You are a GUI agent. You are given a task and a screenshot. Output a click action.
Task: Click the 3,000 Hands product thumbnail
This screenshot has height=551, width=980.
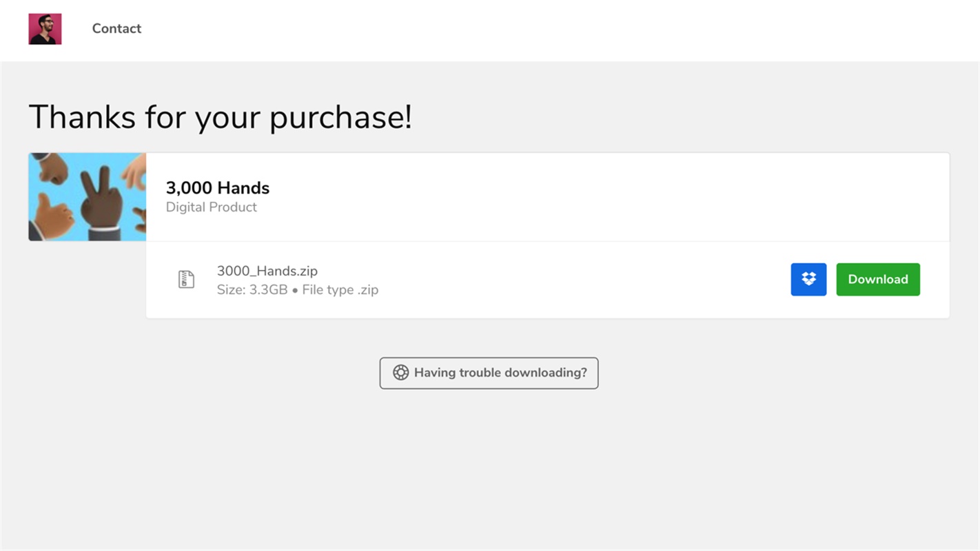click(x=88, y=197)
